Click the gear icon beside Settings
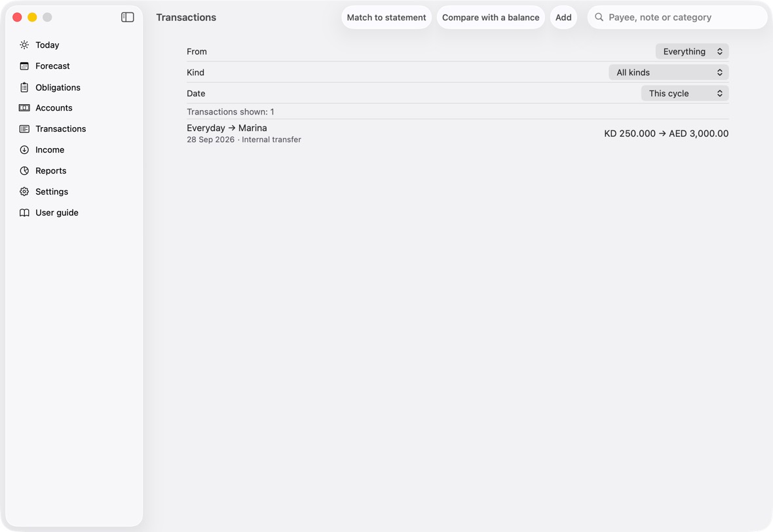This screenshot has width=773, height=532. coord(24,192)
